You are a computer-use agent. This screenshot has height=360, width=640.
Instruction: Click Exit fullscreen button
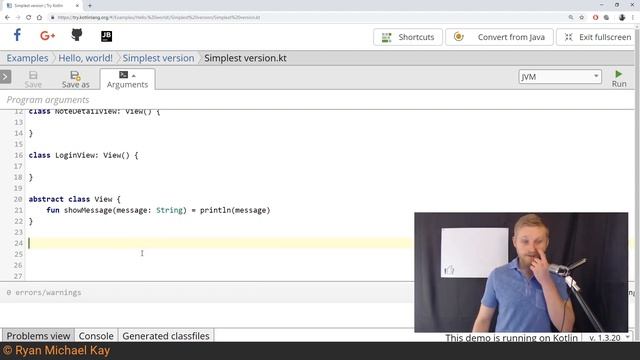597,37
